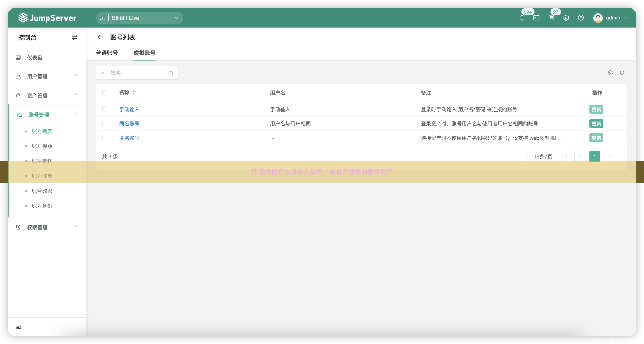The width and height of the screenshot is (644, 344).
Task: Open 仪表盘 in the sidebar
Action: coord(35,57)
